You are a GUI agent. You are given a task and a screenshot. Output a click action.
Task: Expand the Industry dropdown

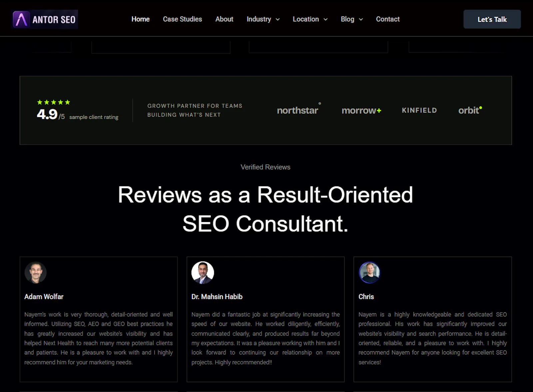click(263, 19)
